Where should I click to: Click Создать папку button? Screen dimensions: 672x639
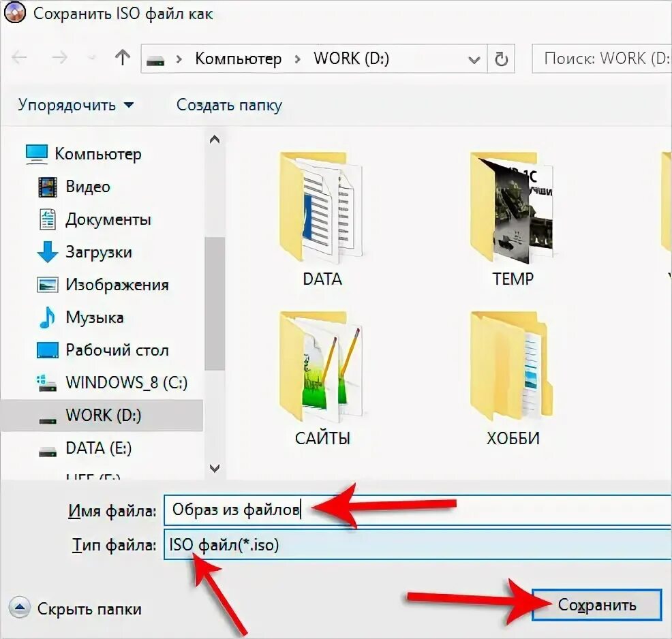[x=229, y=105]
